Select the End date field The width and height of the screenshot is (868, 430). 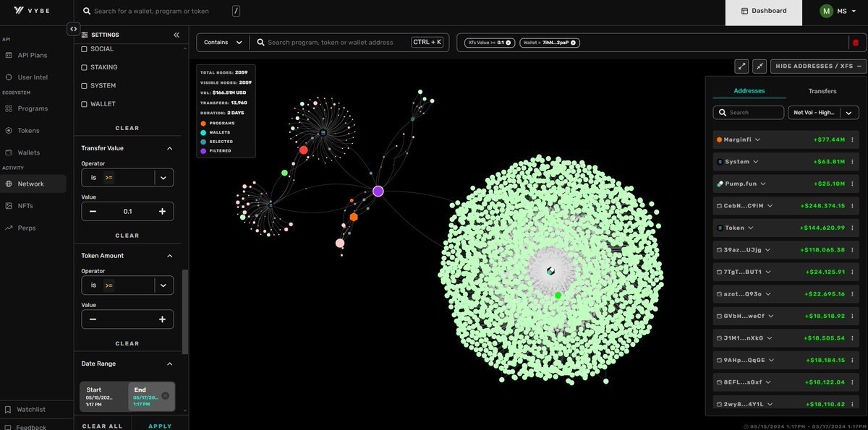[151, 397]
